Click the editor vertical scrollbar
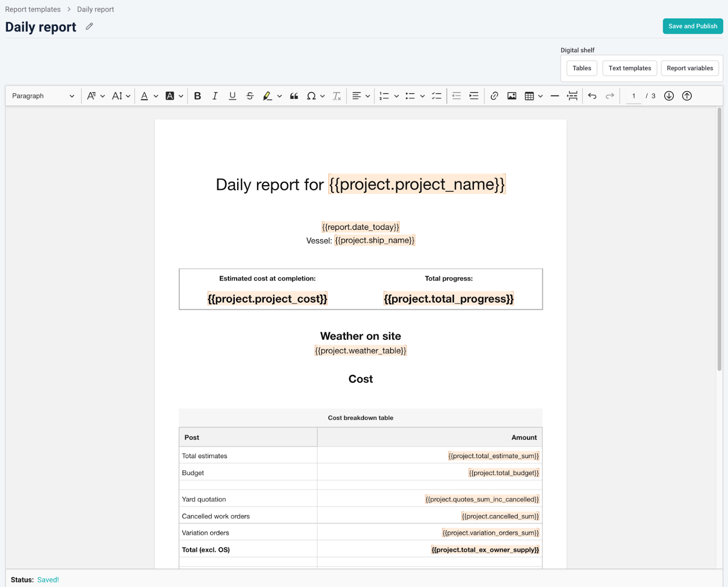 tap(719, 239)
